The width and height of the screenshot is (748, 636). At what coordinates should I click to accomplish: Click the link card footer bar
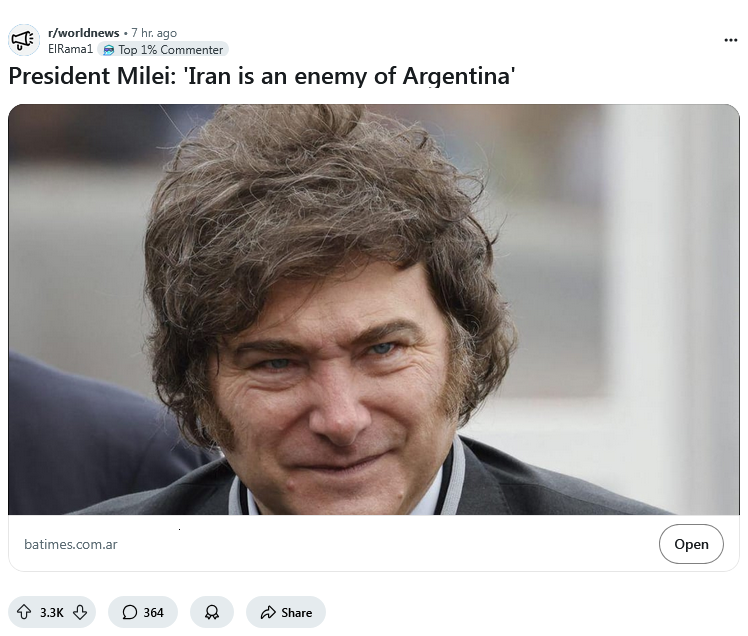tap(374, 543)
